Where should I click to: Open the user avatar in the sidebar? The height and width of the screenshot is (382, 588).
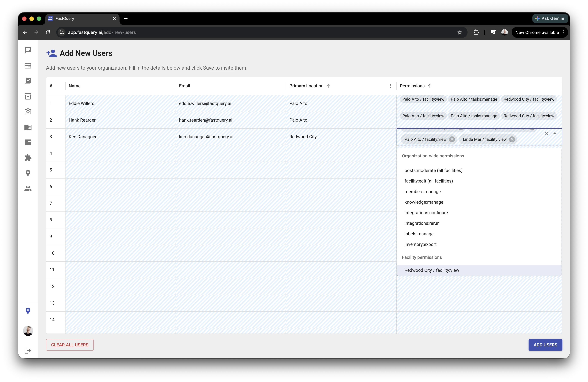[x=28, y=331]
